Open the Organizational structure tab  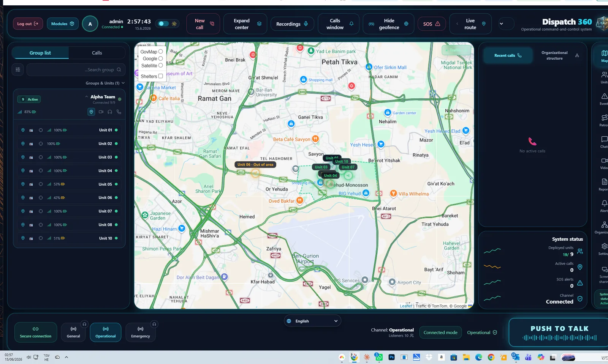pyautogui.click(x=560, y=55)
